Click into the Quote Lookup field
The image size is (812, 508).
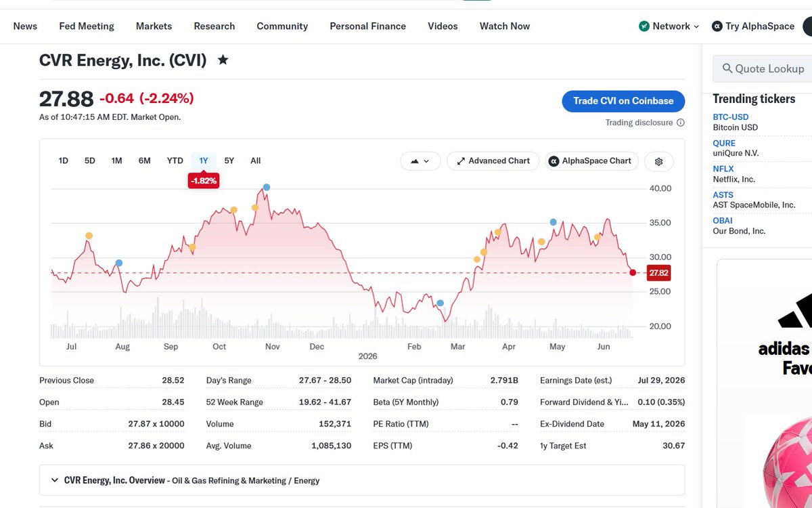pos(763,68)
